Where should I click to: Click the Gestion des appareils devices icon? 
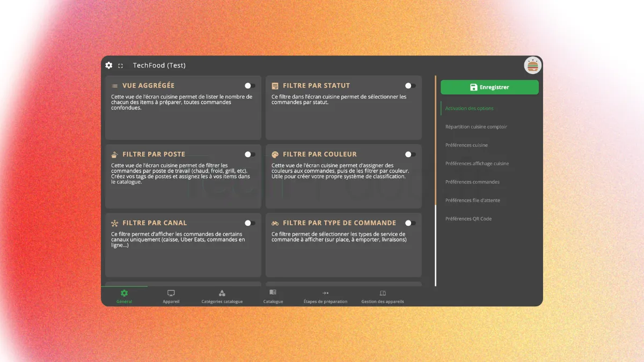coord(383,293)
